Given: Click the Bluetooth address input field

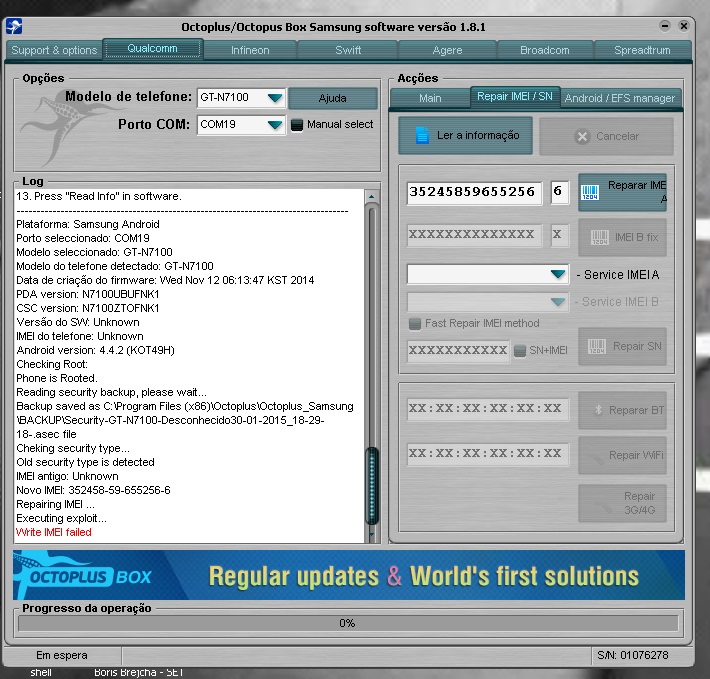Looking at the screenshot, I should click(488, 409).
